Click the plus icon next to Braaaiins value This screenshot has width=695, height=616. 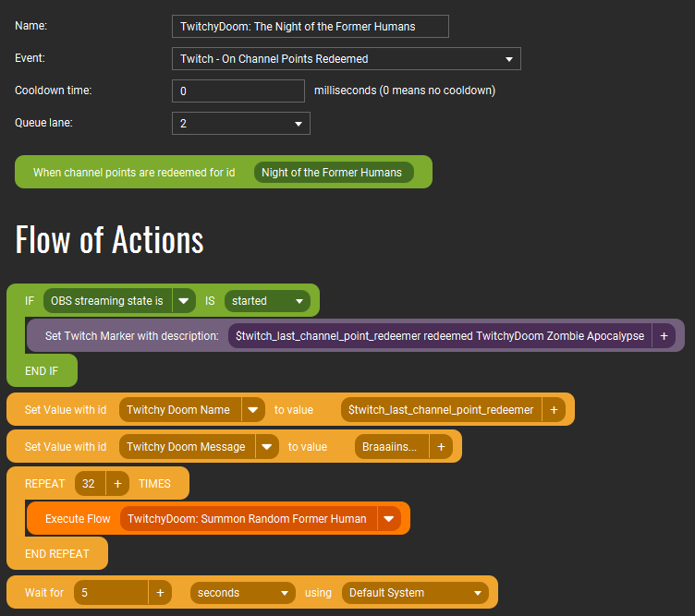[441, 446]
